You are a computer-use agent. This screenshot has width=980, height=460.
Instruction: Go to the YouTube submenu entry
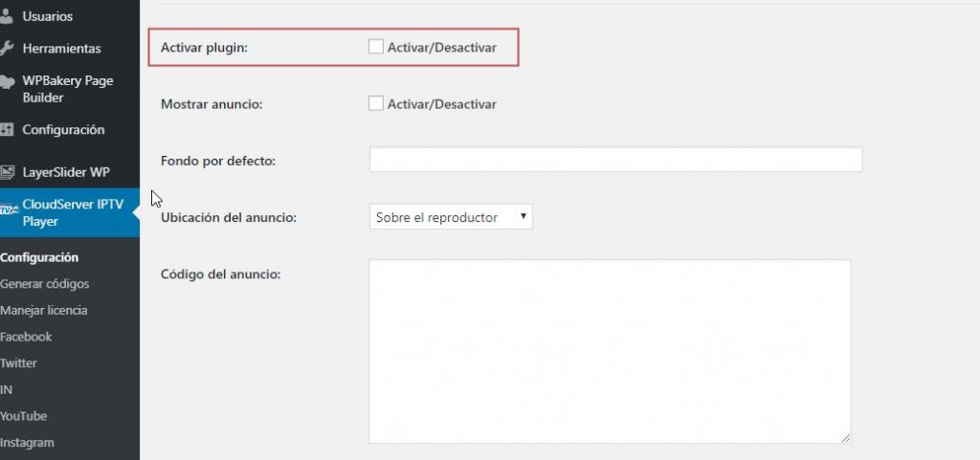pos(23,416)
